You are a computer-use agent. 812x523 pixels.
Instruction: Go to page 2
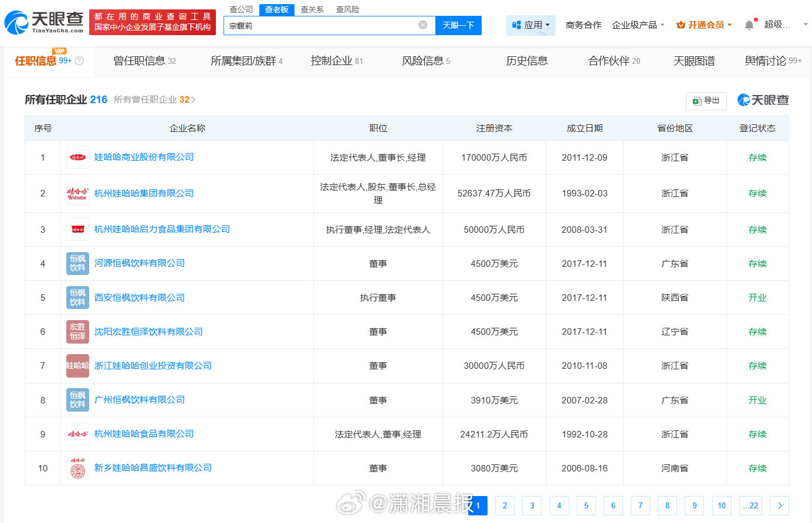point(505,505)
